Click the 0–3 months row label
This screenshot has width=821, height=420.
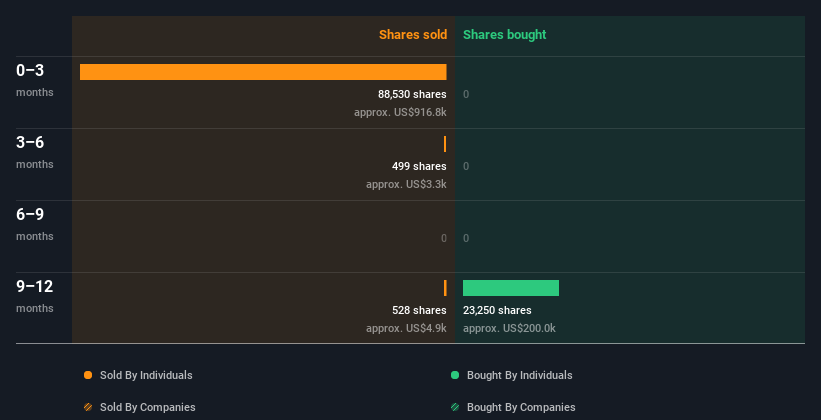35,80
